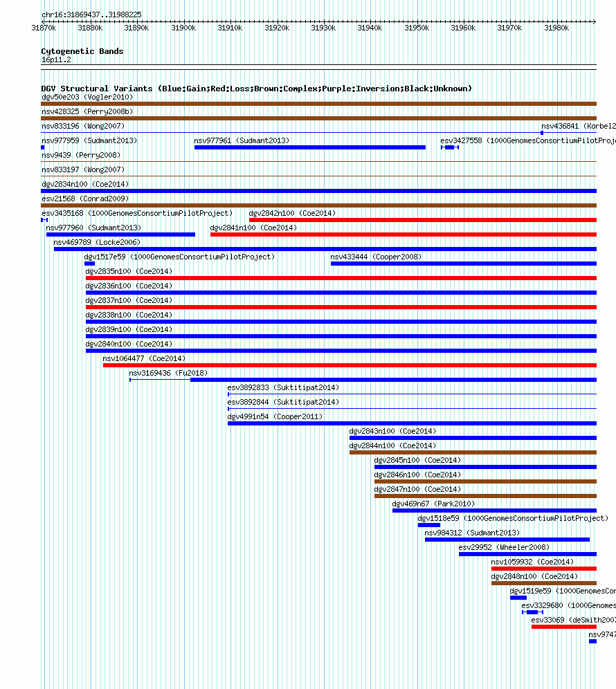The height and width of the screenshot is (689, 616).
Task: Click the dgv4991n54 (Cooper2011) label
Action: pyautogui.click(x=275, y=416)
